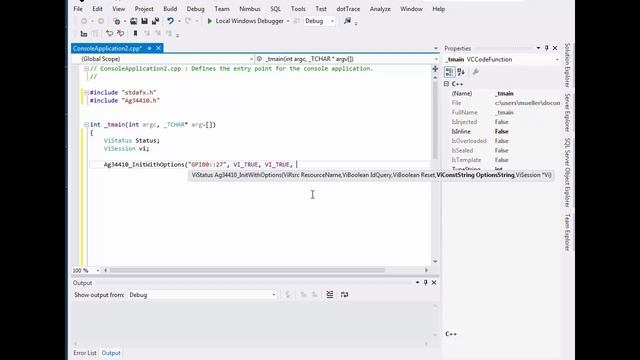
Task: Collapse the top comment block outline
Action: click(x=87, y=69)
